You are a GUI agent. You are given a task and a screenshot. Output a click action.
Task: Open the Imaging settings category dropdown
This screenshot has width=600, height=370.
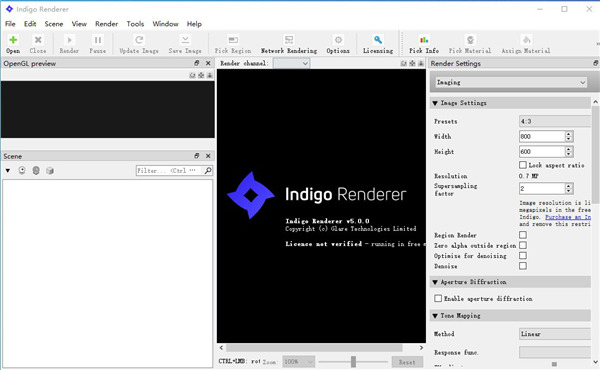(511, 82)
